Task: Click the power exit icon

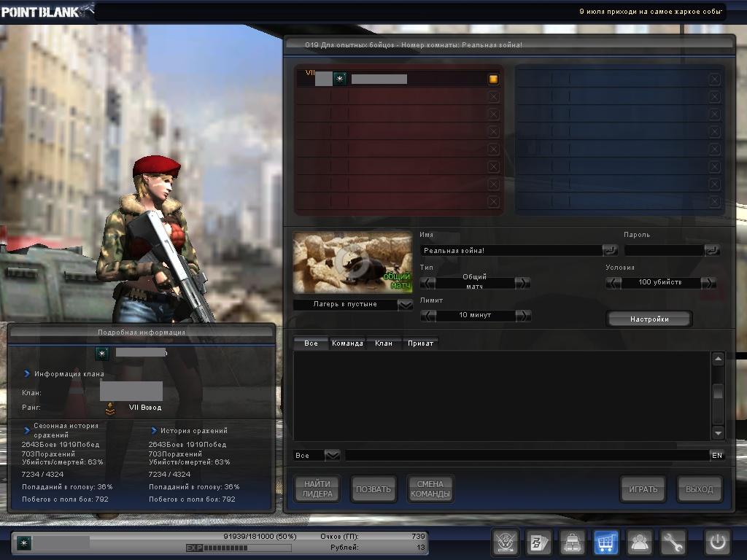Action: pos(717,542)
